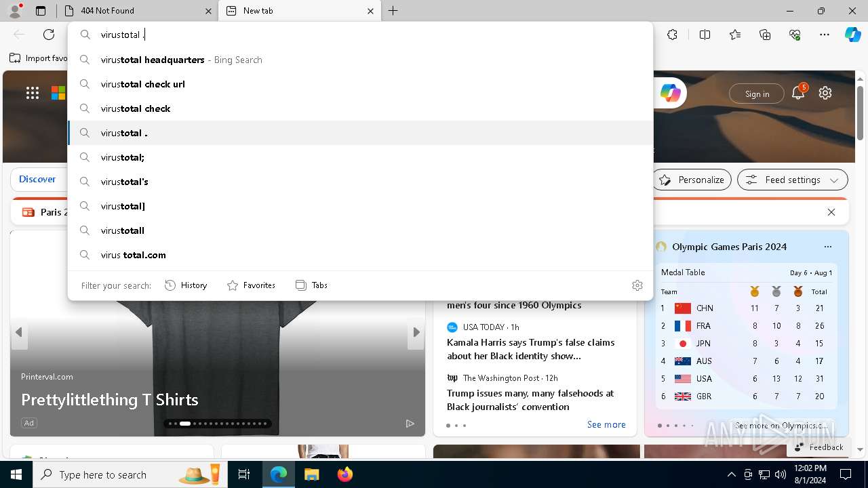Open the Windows Start menu

(x=16, y=474)
